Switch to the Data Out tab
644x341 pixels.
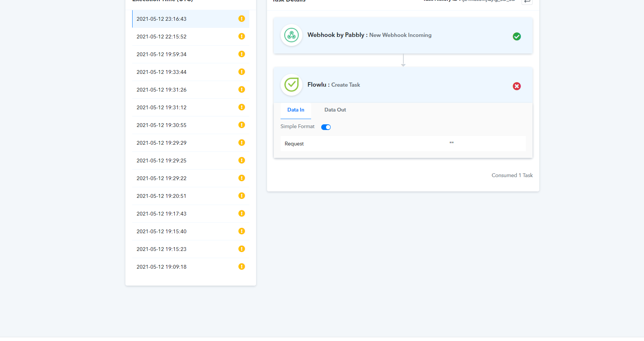click(335, 110)
